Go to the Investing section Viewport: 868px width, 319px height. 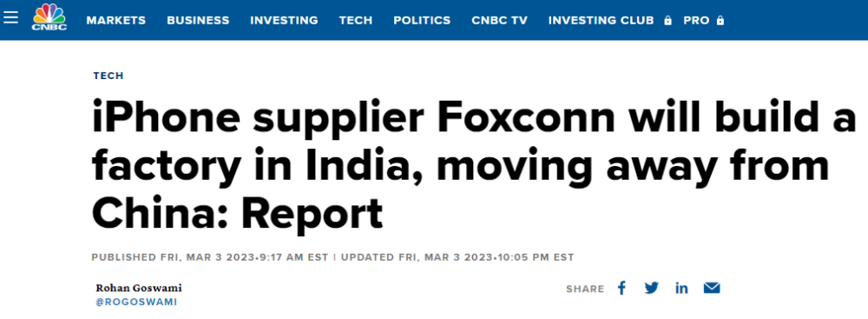click(x=284, y=21)
